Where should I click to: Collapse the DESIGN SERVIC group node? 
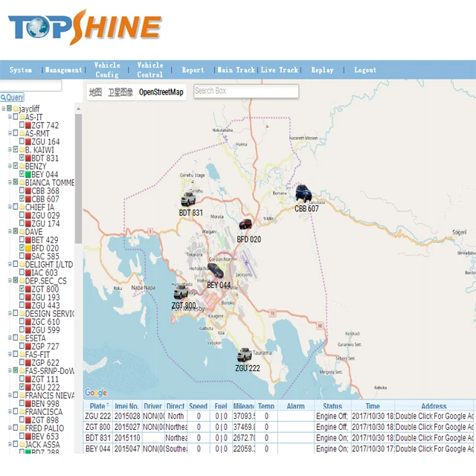point(10,313)
